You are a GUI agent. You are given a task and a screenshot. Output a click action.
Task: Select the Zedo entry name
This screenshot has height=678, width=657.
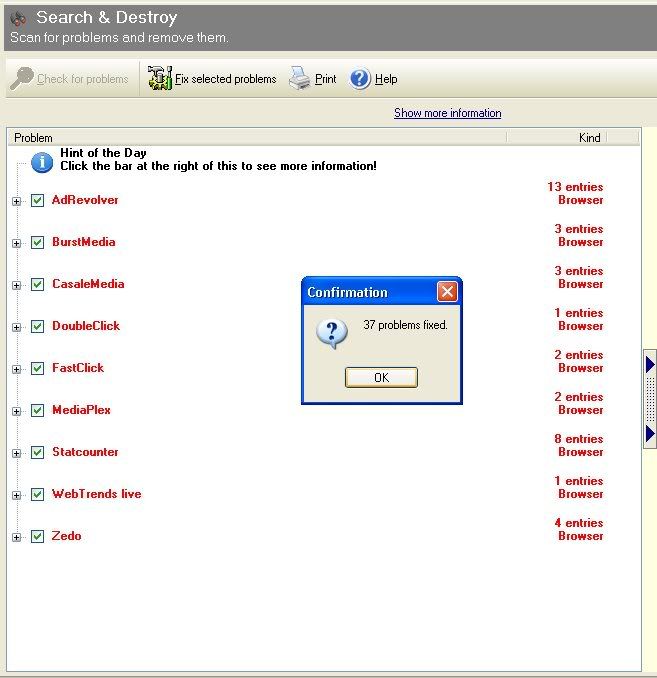66,536
